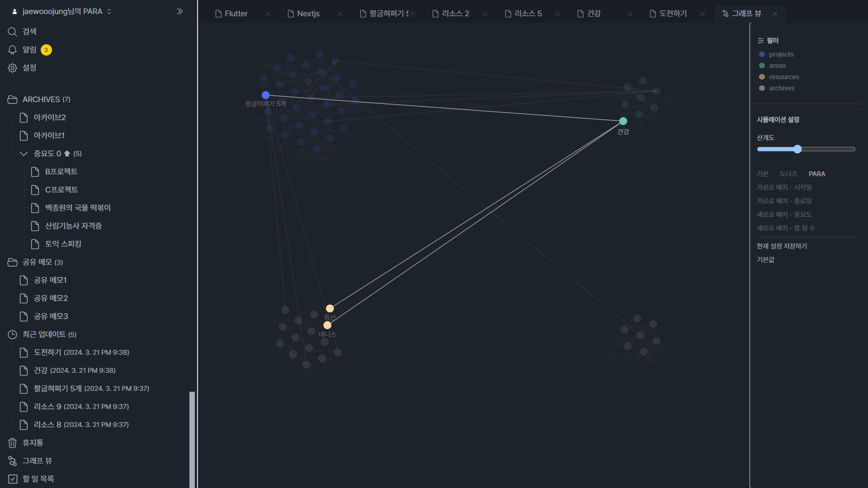The width and height of the screenshot is (868, 488).
Task: Open notifications bell icon
Action: pyautogui.click(x=12, y=50)
